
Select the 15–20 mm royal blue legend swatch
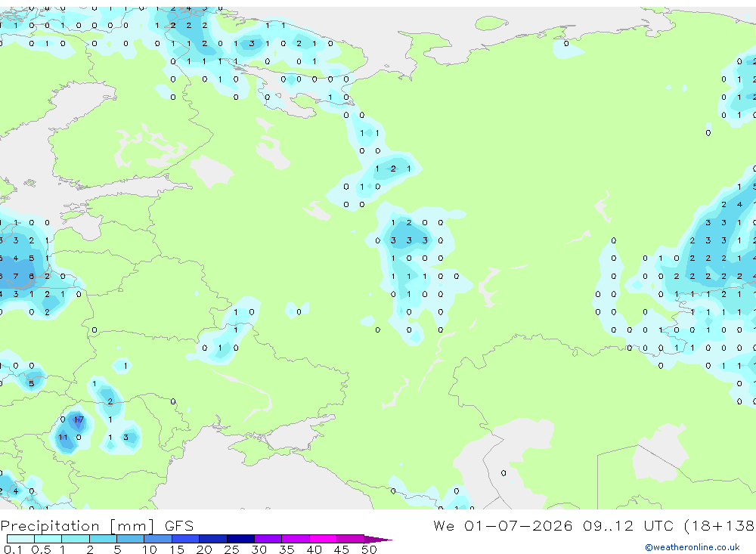(x=185, y=539)
